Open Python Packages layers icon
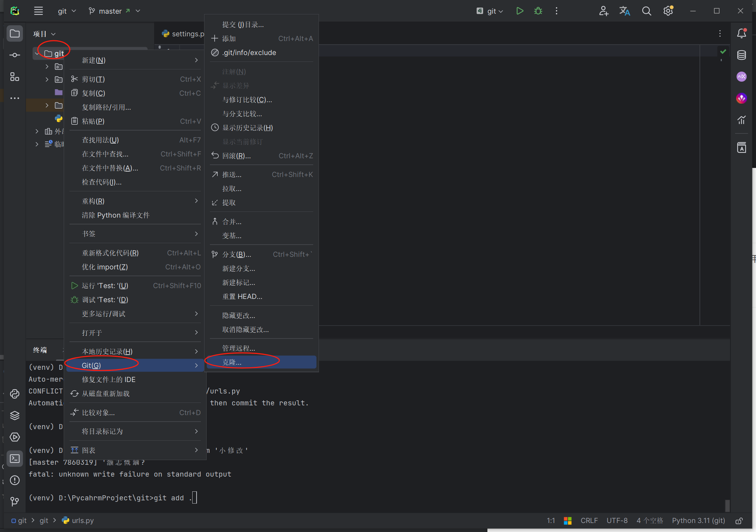This screenshot has height=532, width=756. click(x=15, y=415)
